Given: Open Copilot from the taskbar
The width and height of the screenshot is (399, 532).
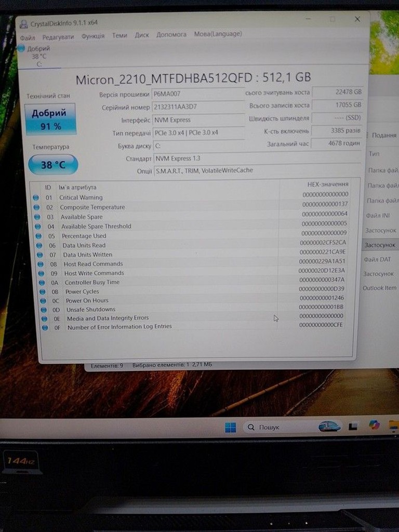Looking at the screenshot, I should (x=375, y=425).
